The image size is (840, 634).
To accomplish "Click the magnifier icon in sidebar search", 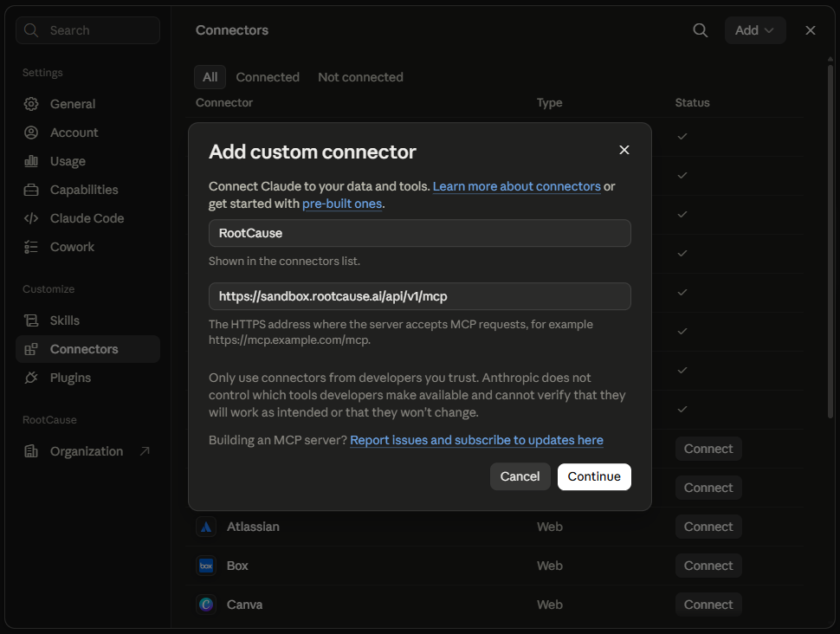I will coord(31,30).
